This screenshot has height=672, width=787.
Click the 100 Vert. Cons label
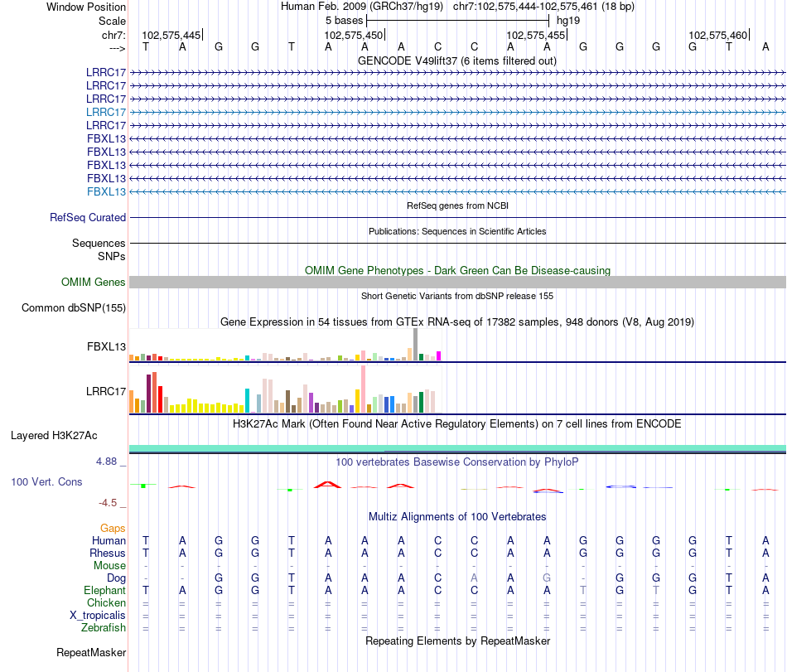[46, 481]
